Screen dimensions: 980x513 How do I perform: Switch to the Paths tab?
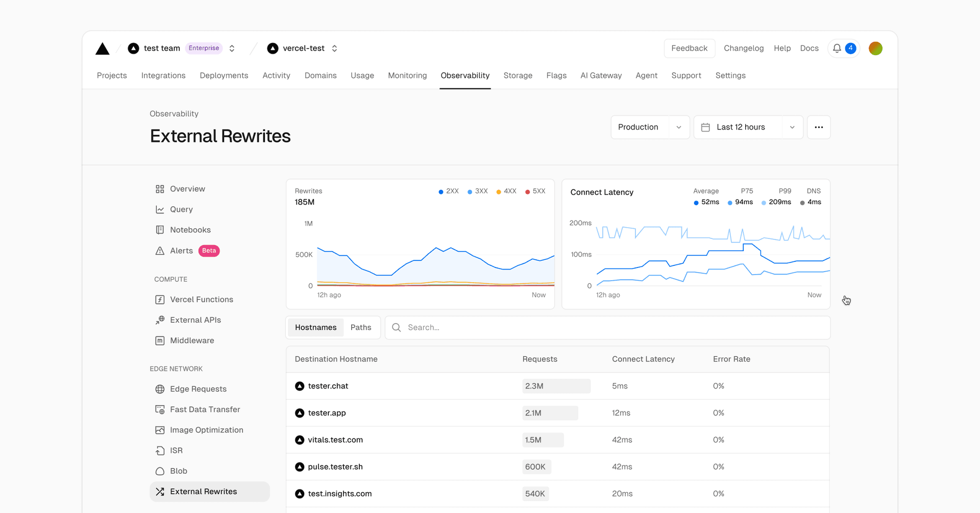point(361,328)
